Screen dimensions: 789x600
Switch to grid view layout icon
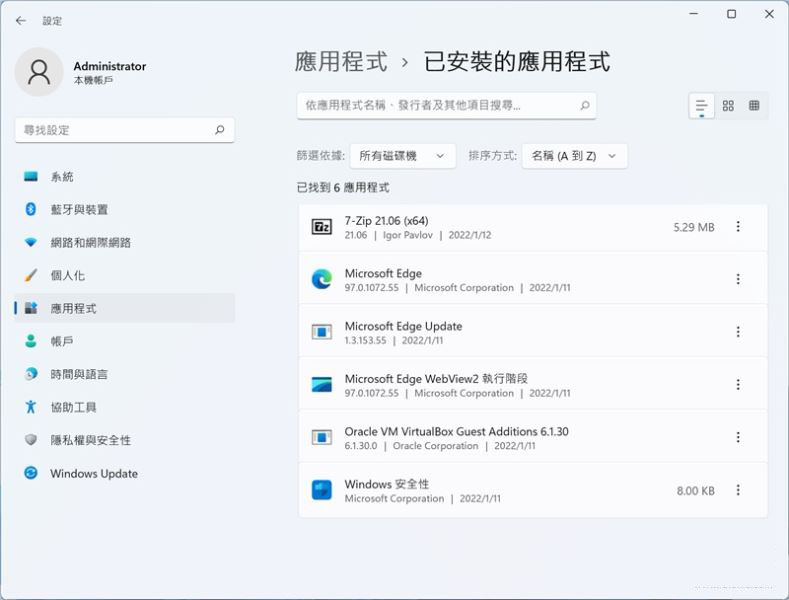[x=728, y=106]
